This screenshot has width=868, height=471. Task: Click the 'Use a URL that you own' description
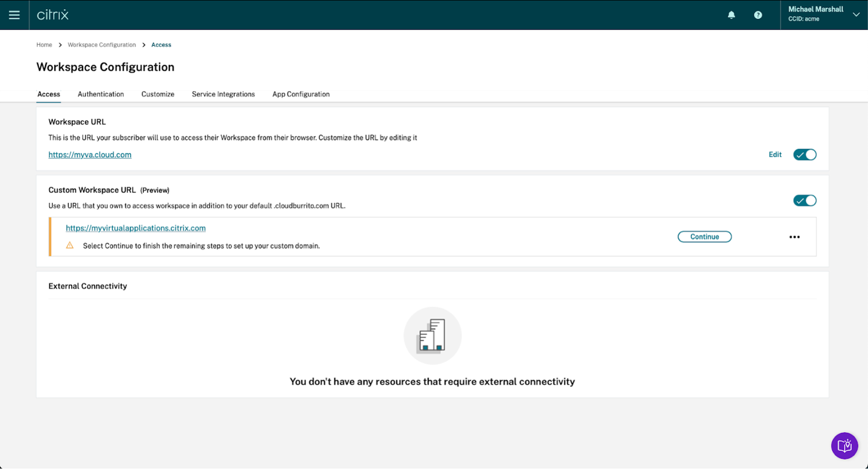click(197, 206)
